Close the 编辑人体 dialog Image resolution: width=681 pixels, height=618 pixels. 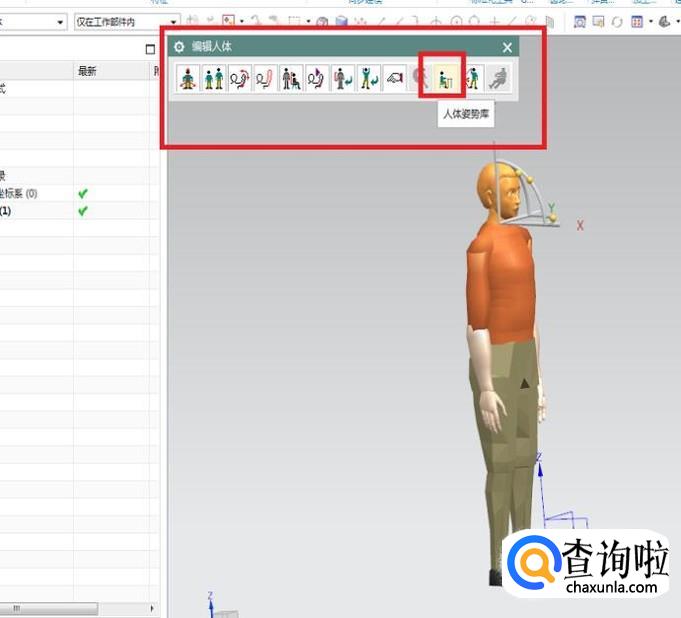point(507,47)
